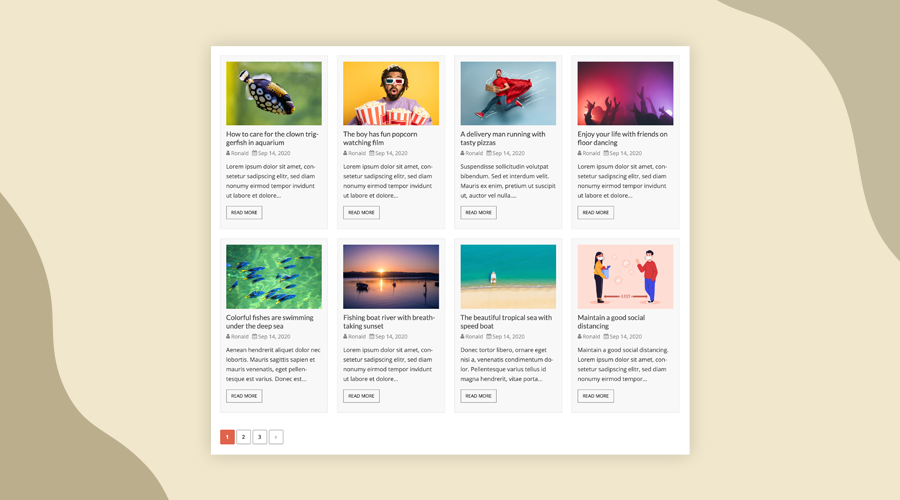Click Read More under delivery man post
The image size is (900, 500).
tap(478, 212)
